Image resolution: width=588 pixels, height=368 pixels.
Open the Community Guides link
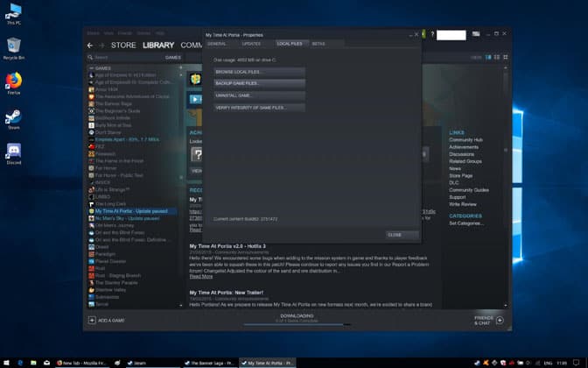[469, 189]
